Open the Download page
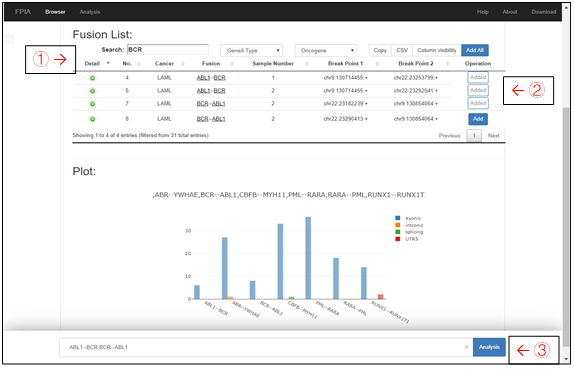This screenshot has height=372, width=574. click(x=544, y=12)
